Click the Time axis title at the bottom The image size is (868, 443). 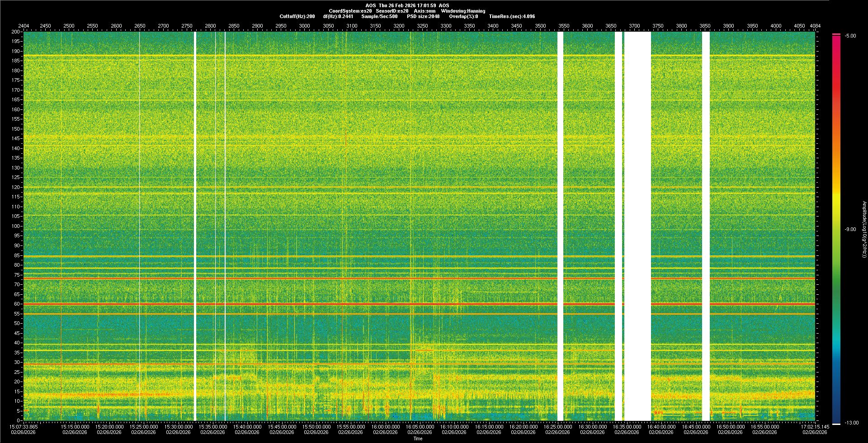(418, 438)
